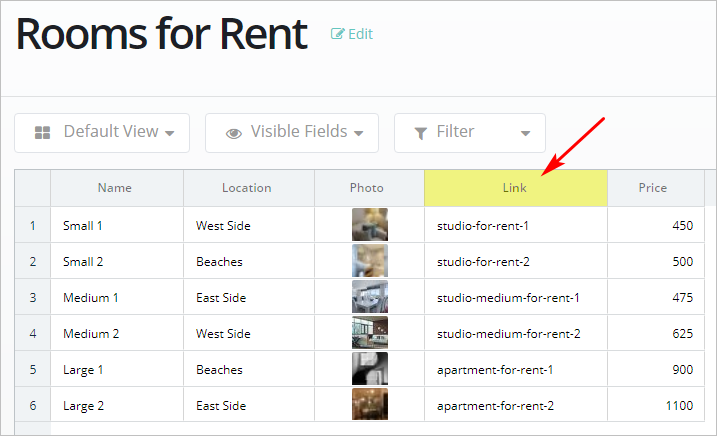This screenshot has height=436, width=717.
Task: Select row number 5 header
Action: coord(33,369)
